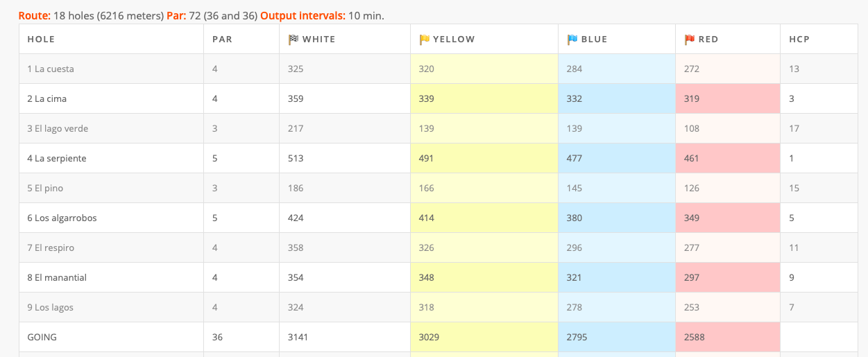The image size is (868, 357).
Task: Click the Output intervals label
Action: tap(303, 15)
